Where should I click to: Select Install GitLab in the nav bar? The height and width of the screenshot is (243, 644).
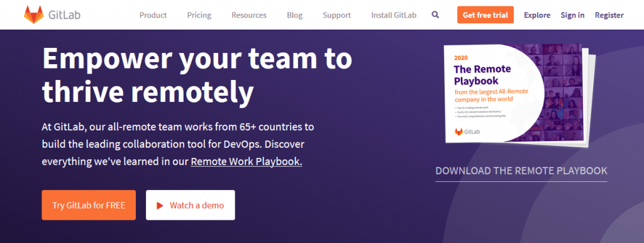(394, 15)
